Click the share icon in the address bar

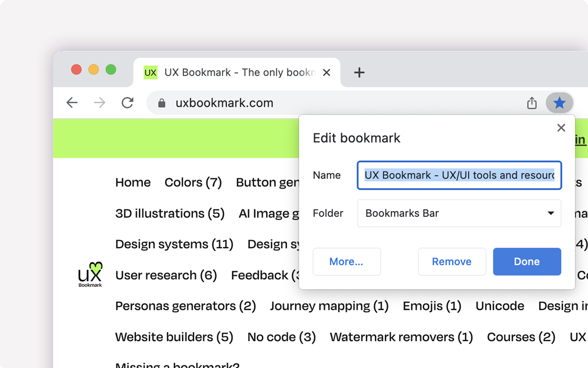pos(532,103)
